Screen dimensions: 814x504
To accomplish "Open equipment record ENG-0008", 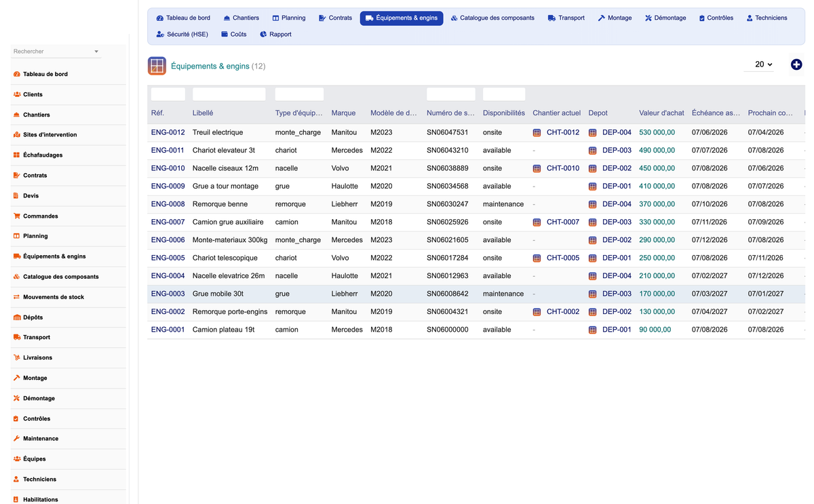I will (168, 204).
